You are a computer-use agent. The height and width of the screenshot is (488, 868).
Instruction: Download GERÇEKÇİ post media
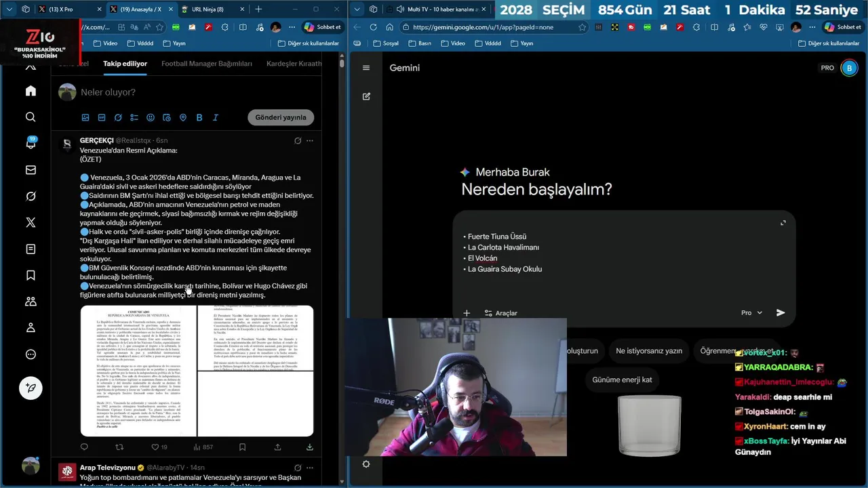[x=310, y=447]
